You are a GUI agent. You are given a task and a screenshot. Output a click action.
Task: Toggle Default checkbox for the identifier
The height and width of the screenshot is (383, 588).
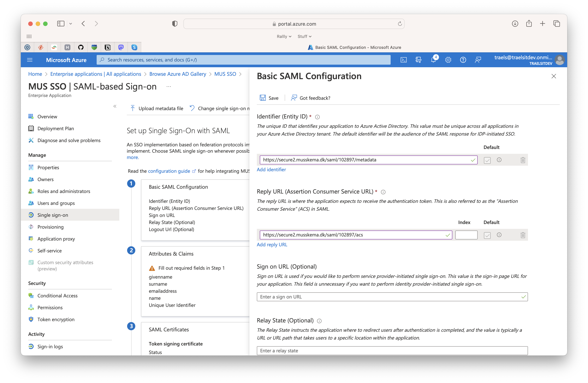click(487, 160)
